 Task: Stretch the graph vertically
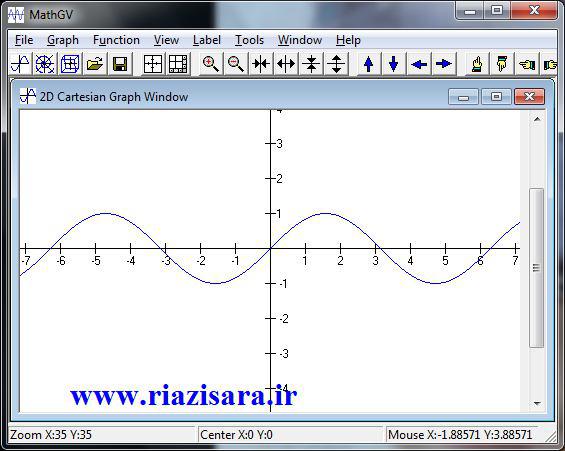(x=336, y=64)
